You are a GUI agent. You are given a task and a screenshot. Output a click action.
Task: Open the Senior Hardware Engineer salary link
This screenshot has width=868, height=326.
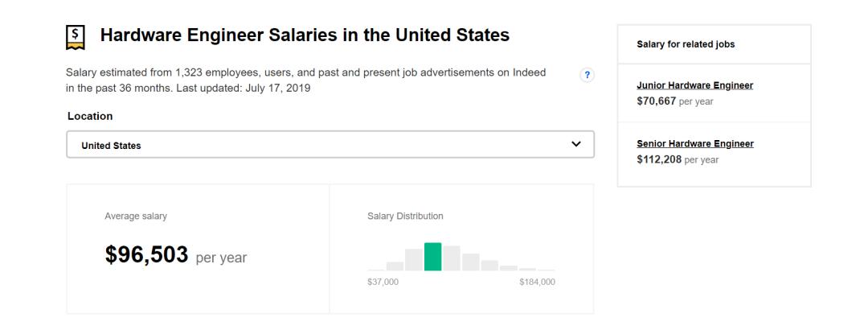[694, 143]
